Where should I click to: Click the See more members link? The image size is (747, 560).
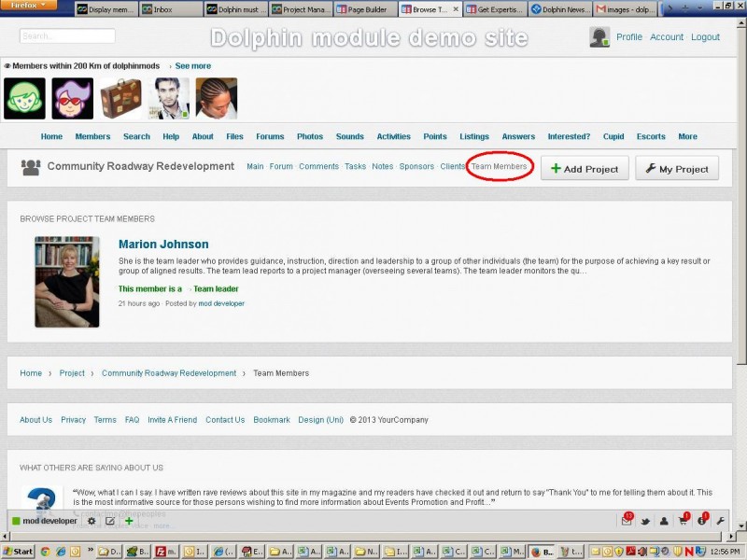click(x=193, y=66)
